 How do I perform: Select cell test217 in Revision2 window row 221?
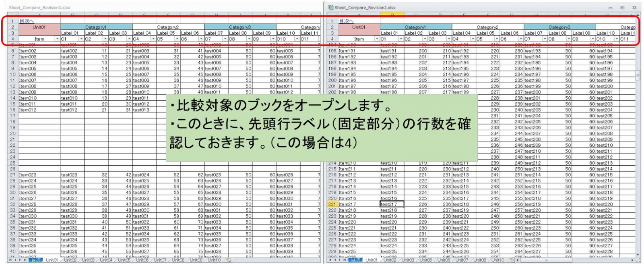(392, 204)
